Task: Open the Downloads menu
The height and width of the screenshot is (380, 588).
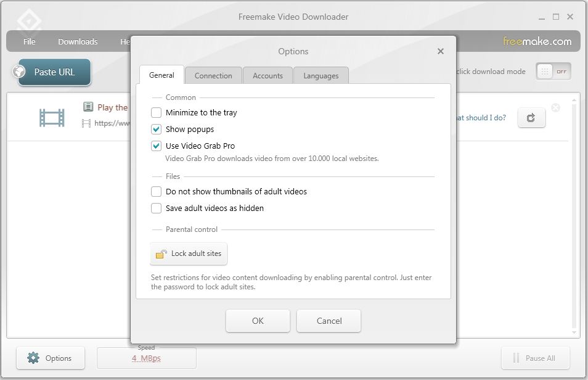Action: pos(78,42)
